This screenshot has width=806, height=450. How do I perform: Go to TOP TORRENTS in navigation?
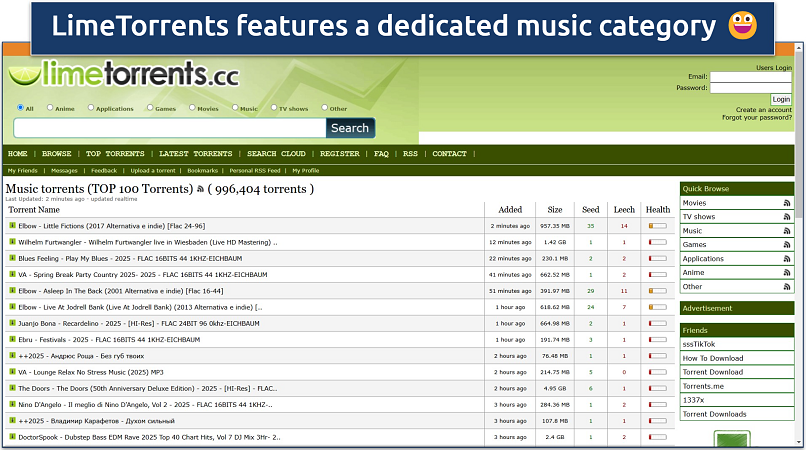(x=115, y=154)
